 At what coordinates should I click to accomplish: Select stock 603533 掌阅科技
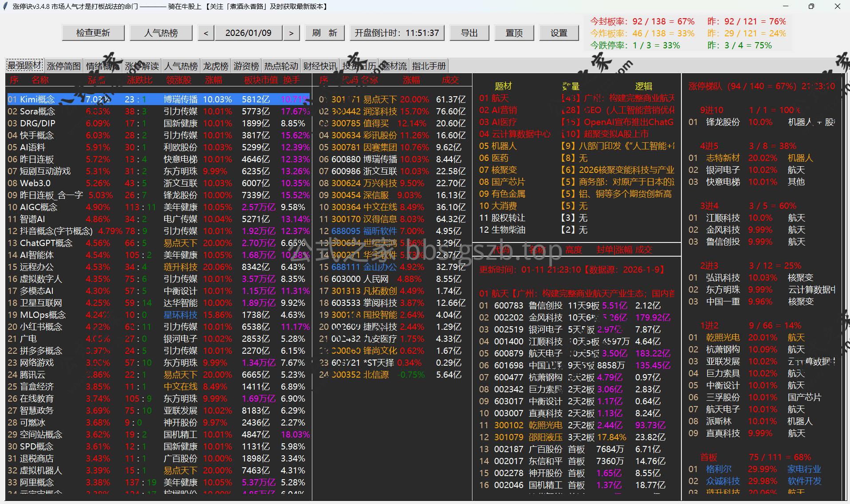(393, 303)
